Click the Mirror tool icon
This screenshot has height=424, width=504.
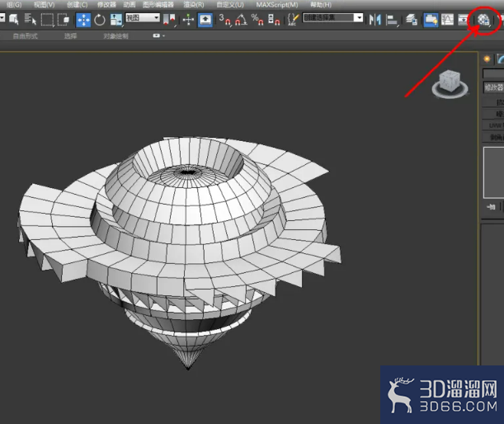pos(374,20)
